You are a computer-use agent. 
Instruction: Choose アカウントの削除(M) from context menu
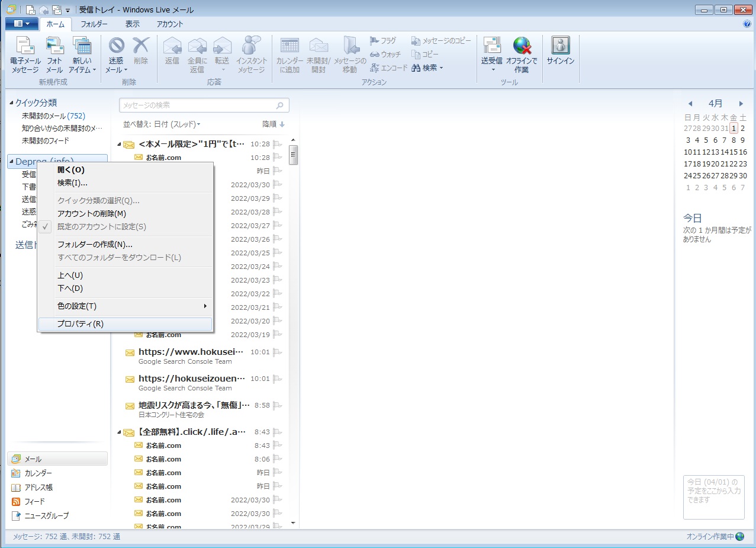[125, 214]
